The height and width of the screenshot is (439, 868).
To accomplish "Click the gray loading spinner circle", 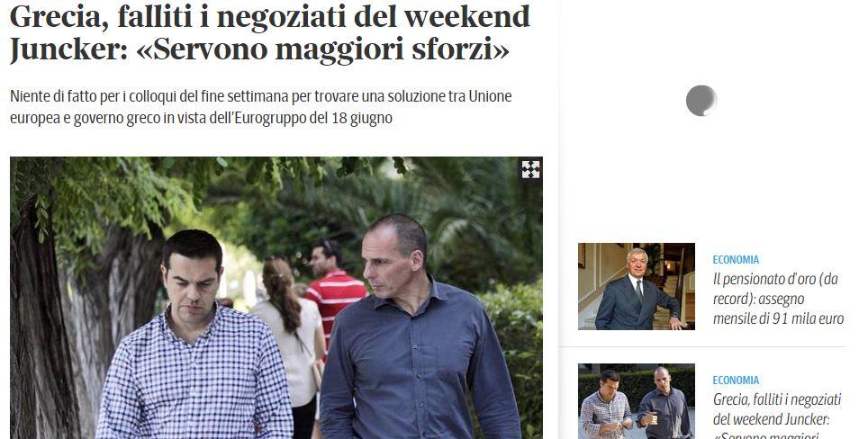I will (701, 101).
